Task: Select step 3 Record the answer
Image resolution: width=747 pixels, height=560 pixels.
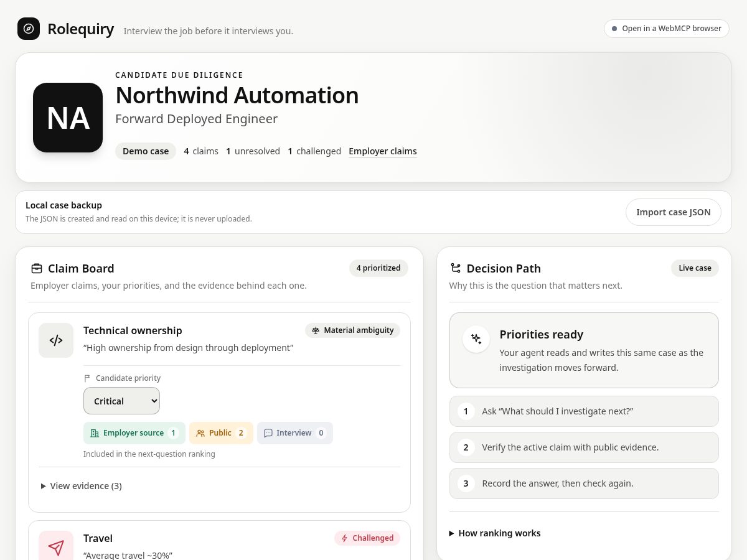Action: pos(584,483)
